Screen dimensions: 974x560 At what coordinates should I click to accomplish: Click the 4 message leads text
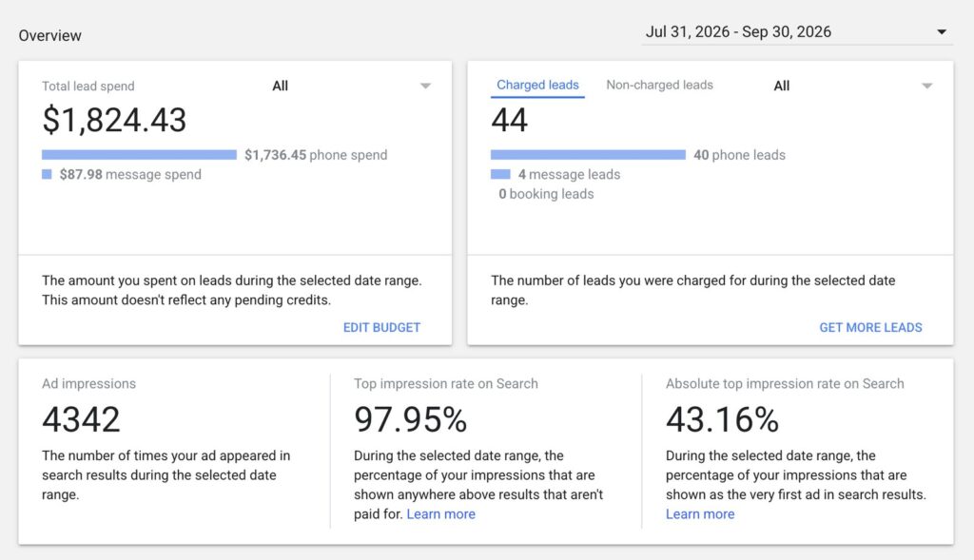click(x=569, y=174)
